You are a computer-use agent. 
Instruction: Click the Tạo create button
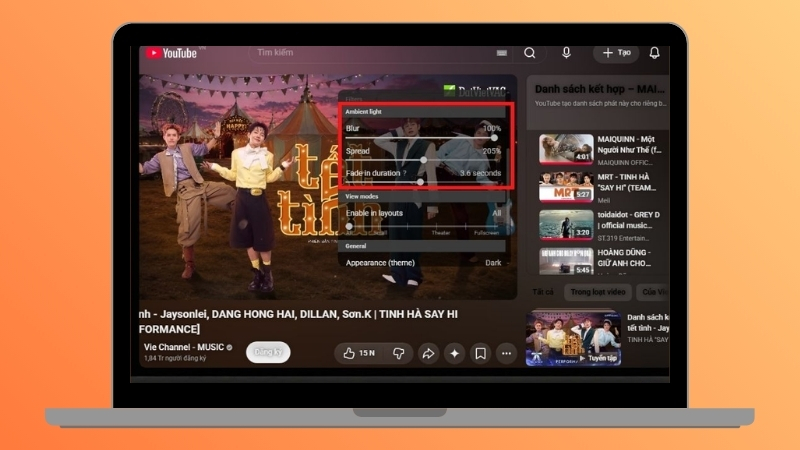pos(616,53)
